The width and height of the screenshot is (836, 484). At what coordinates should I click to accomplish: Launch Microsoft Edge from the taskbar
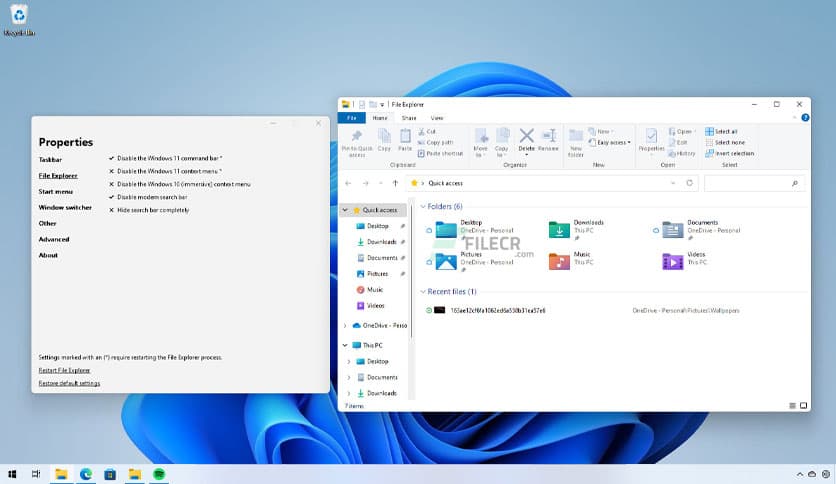pyautogui.click(x=86, y=474)
